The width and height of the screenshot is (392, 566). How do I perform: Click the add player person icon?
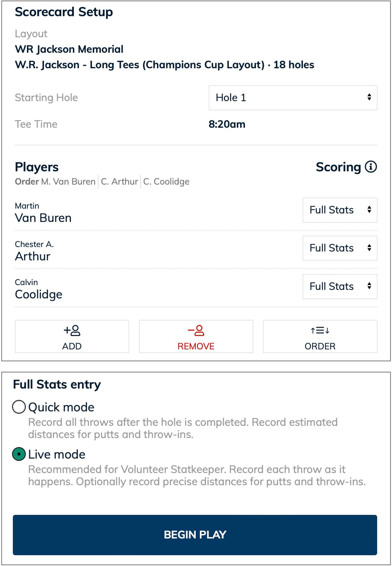[x=72, y=330]
